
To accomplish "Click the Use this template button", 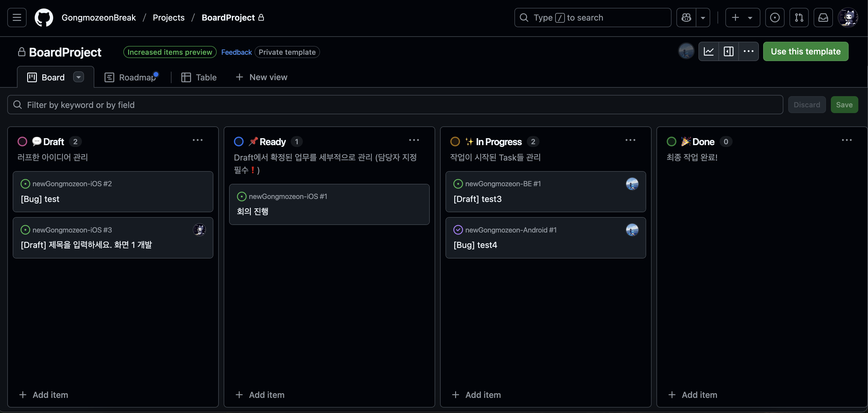I will (805, 52).
